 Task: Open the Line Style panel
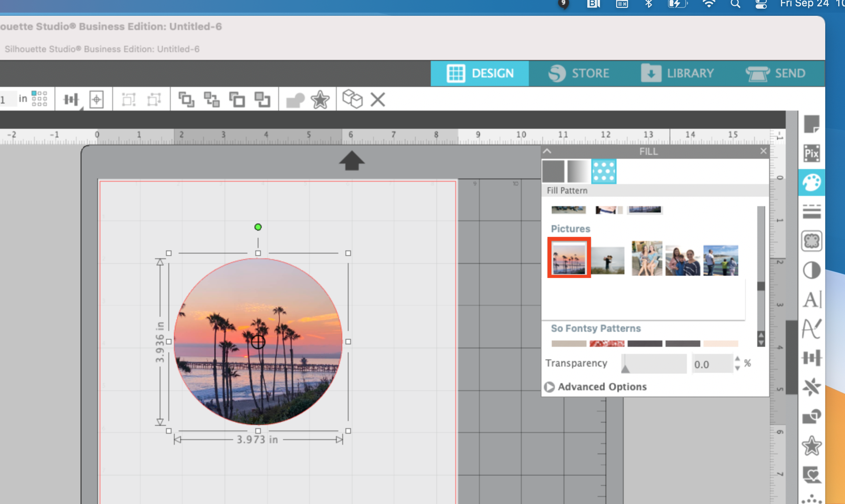click(812, 211)
